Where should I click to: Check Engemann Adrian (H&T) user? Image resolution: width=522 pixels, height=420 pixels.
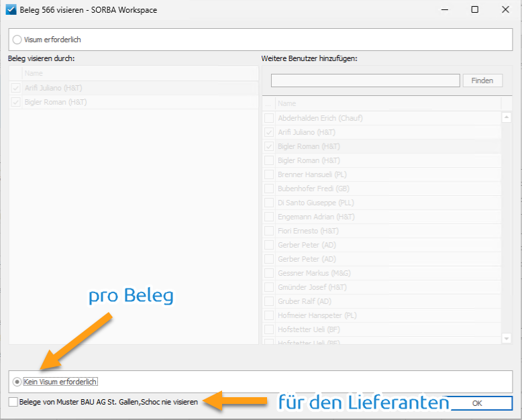tap(269, 217)
